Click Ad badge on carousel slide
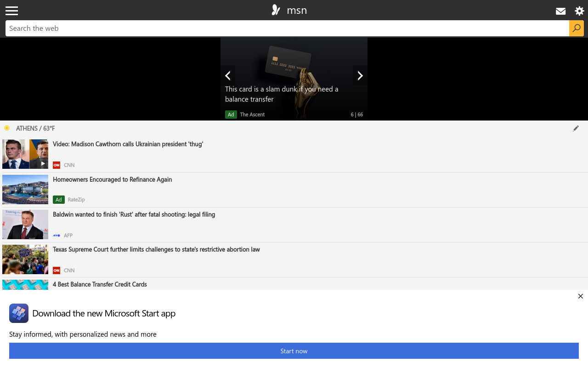This screenshot has height=368, width=588. [x=231, y=115]
